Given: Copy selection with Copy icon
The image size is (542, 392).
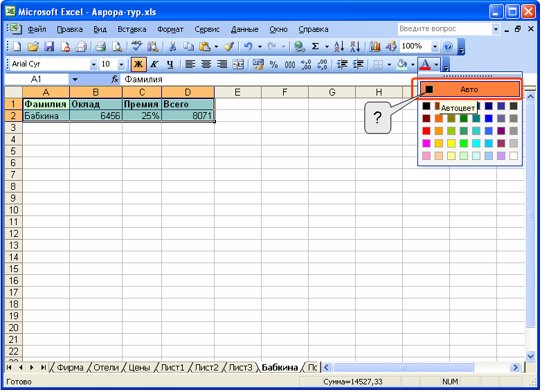Looking at the screenshot, I should pyautogui.click(x=188, y=46).
